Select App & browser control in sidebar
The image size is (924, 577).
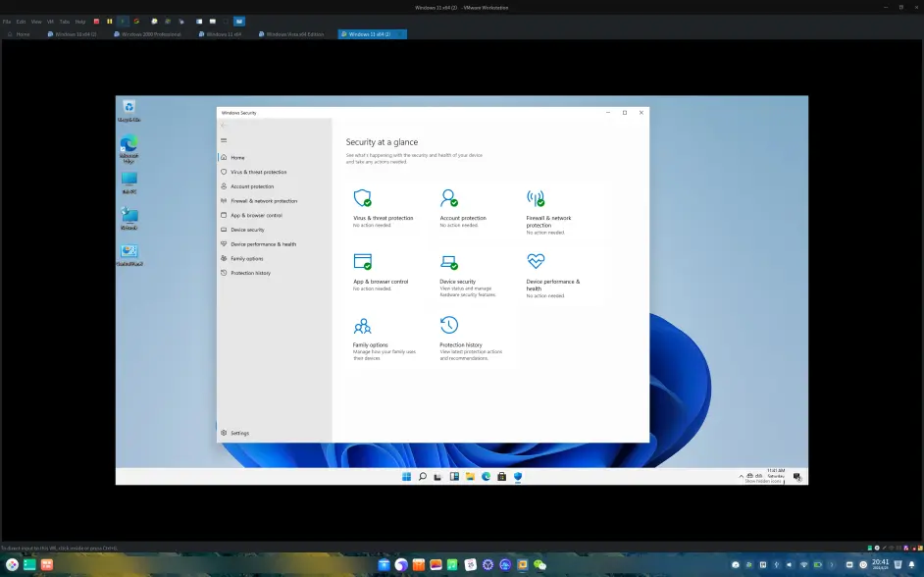pos(275,215)
